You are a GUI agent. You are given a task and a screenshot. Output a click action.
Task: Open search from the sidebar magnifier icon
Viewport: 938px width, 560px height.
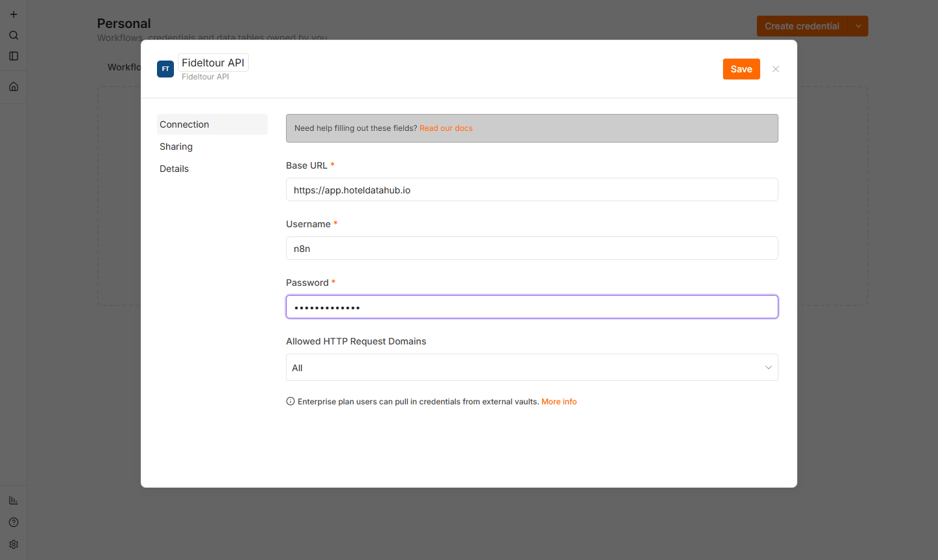pyautogui.click(x=14, y=35)
